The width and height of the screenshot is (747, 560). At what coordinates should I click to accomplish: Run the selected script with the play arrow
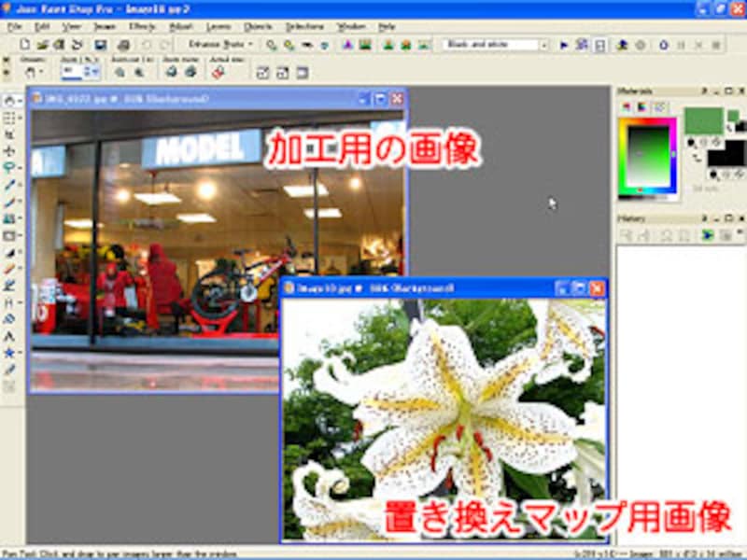564,45
